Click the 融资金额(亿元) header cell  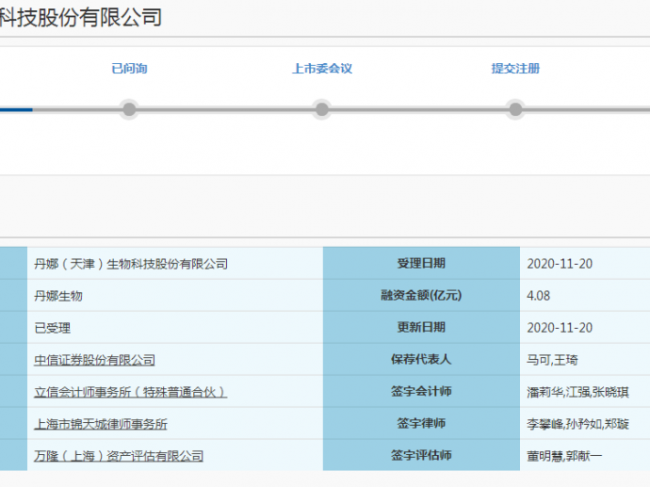pos(421,296)
